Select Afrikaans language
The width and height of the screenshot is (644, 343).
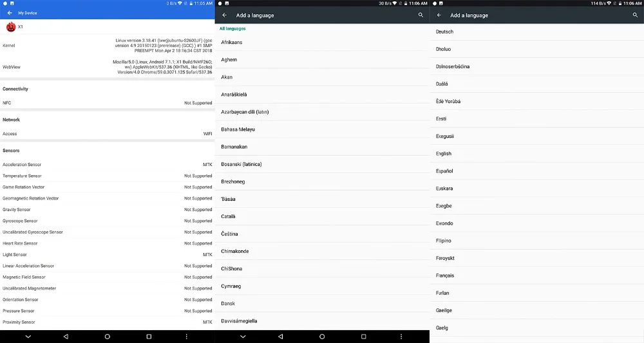click(322, 42)
